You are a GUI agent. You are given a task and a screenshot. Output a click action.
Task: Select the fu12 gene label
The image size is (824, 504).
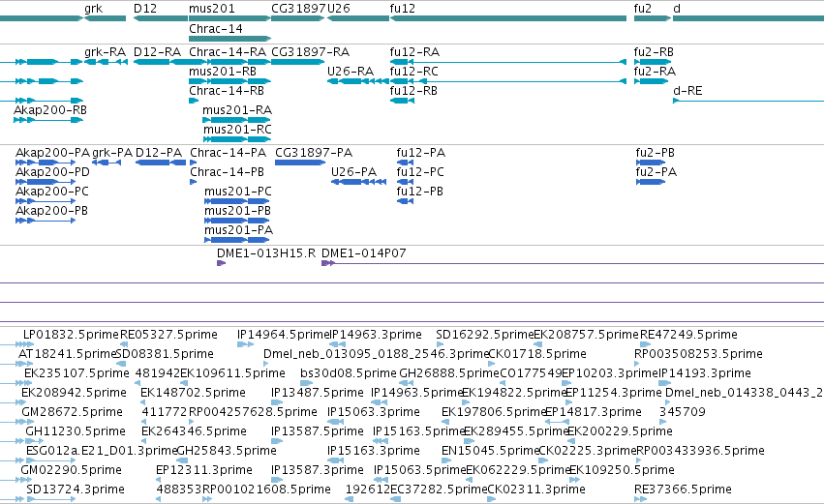(402, 9)
